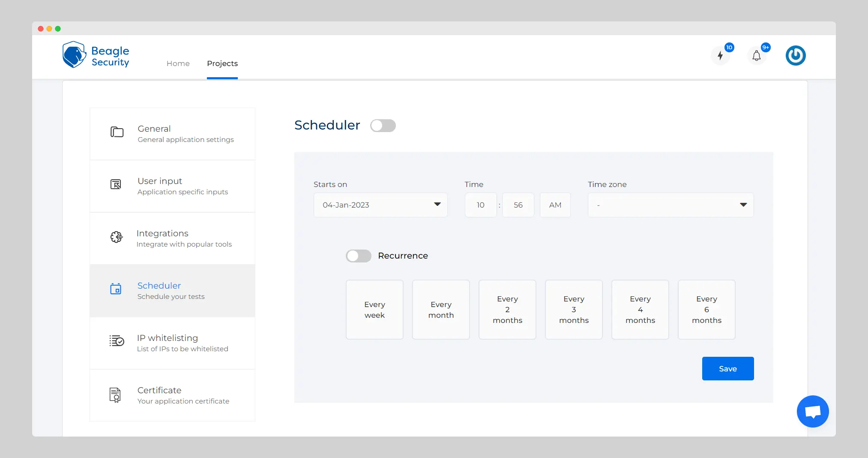The image size is (868, 458).
Task: Open the Certificate settings section
Action: point(172,395)
